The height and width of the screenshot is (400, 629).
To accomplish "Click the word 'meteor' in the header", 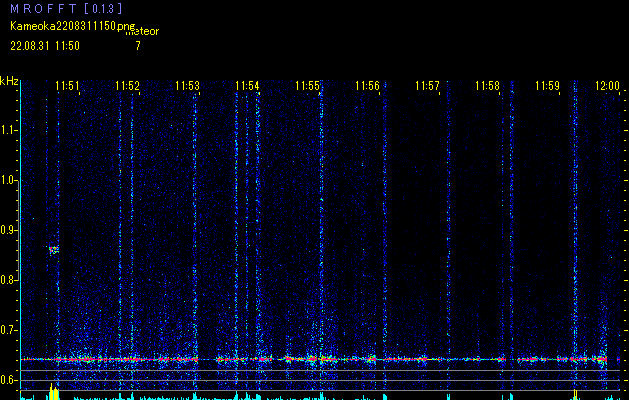I will coord(143,32).
